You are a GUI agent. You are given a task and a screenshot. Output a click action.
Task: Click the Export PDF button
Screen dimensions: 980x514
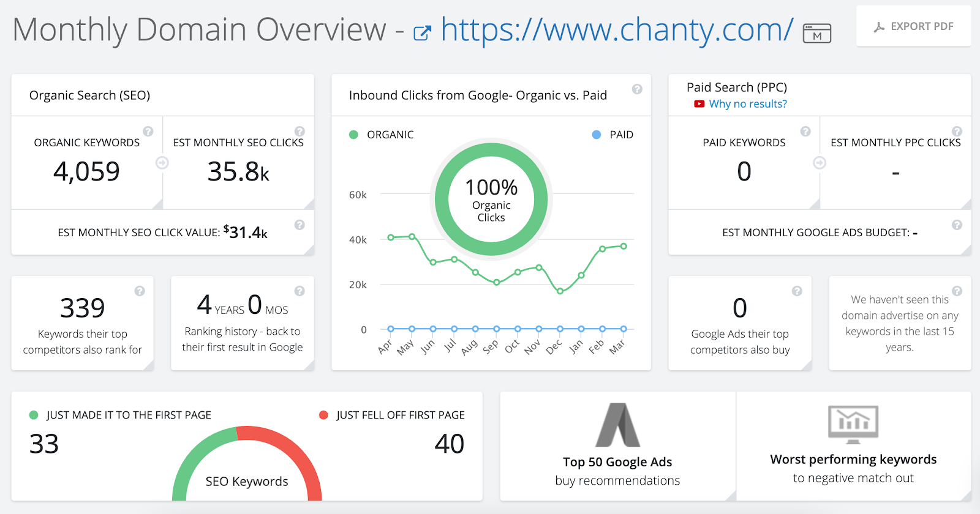(913, 26)
